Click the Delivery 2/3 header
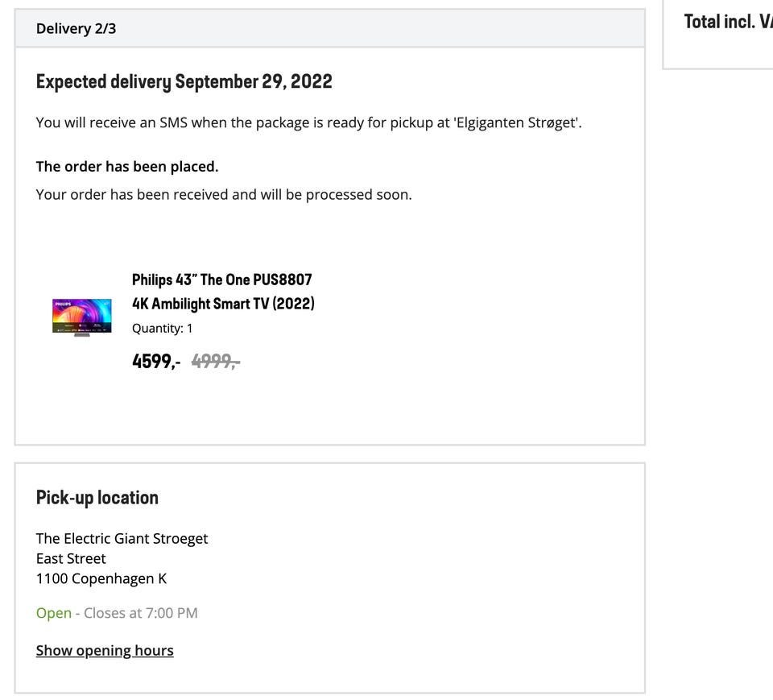This screenshot has width=773, height=700. click(76, 29)
